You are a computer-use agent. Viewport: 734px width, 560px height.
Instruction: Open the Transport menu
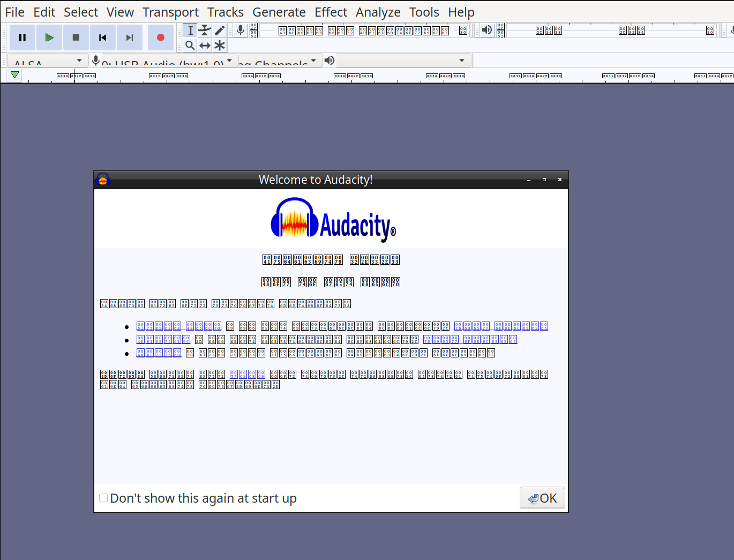pos(170,12)
